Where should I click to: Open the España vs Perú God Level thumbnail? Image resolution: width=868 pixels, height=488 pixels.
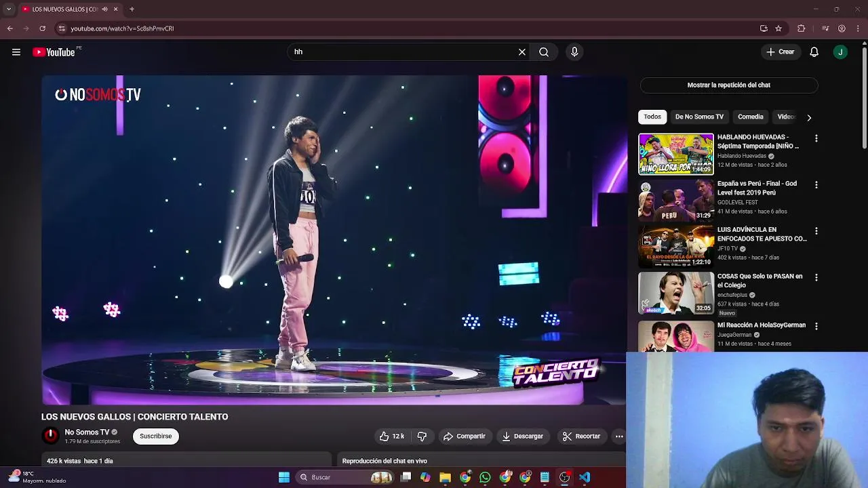[676, 200]
